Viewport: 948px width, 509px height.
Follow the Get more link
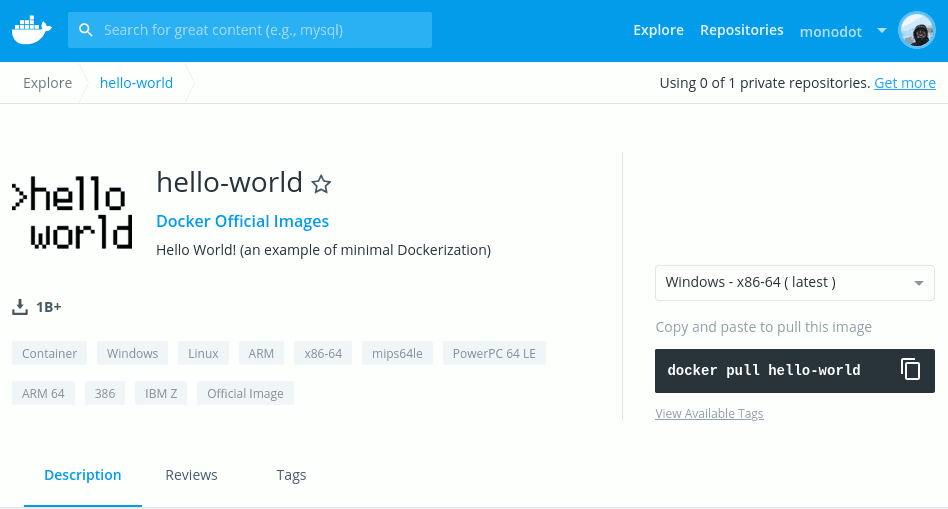coord(904,83)
